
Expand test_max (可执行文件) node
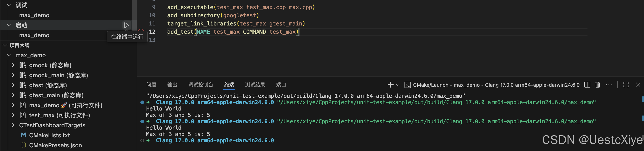coord(13,115)
